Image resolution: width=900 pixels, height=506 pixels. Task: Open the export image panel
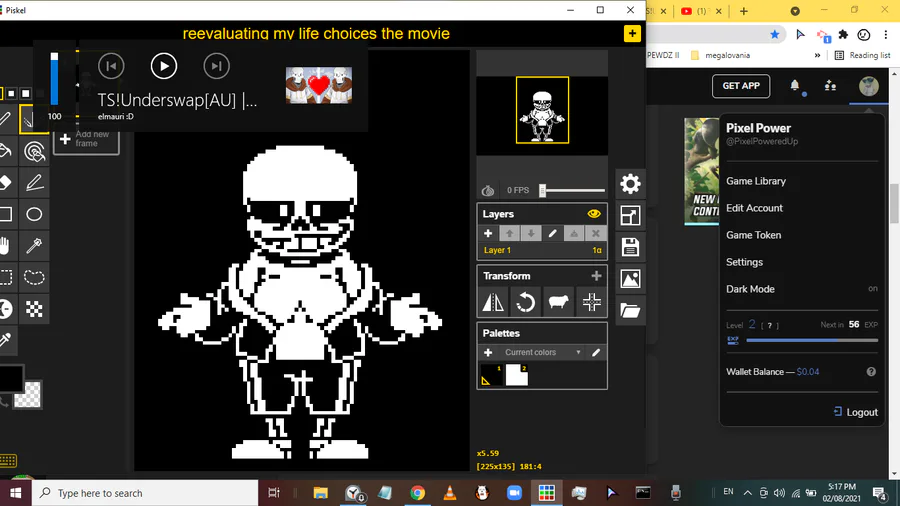click(630, 279)
